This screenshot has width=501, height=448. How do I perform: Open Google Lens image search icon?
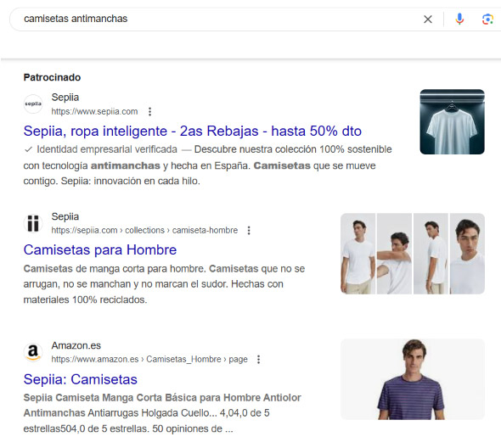pyautogui.click(x=487, y=20)
